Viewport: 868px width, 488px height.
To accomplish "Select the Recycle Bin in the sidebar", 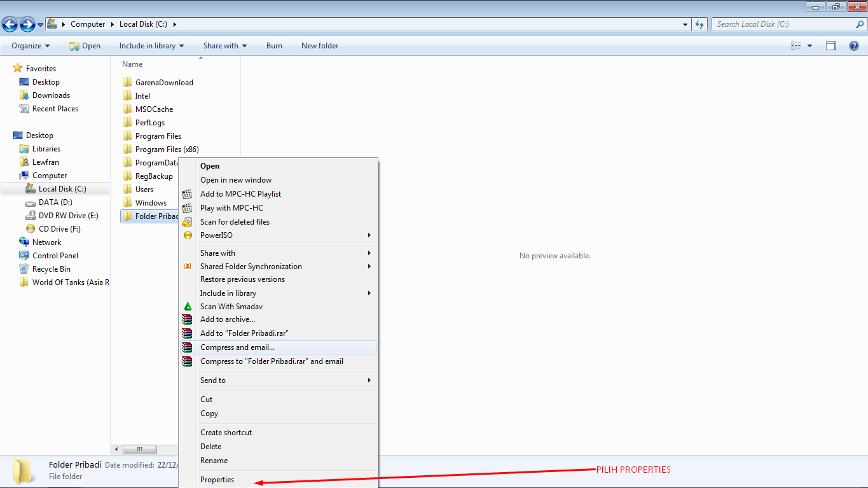I will point(50,268).
